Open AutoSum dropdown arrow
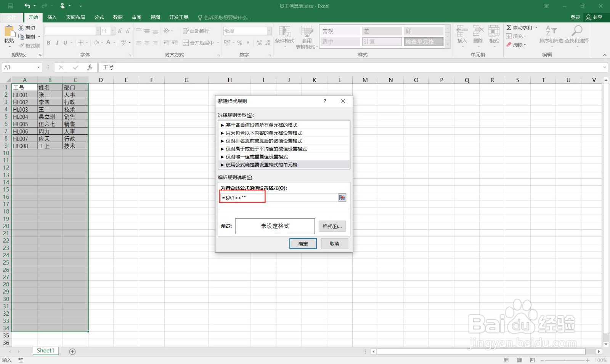This screenshot has width=610, height=364. [x=536, y=27]
